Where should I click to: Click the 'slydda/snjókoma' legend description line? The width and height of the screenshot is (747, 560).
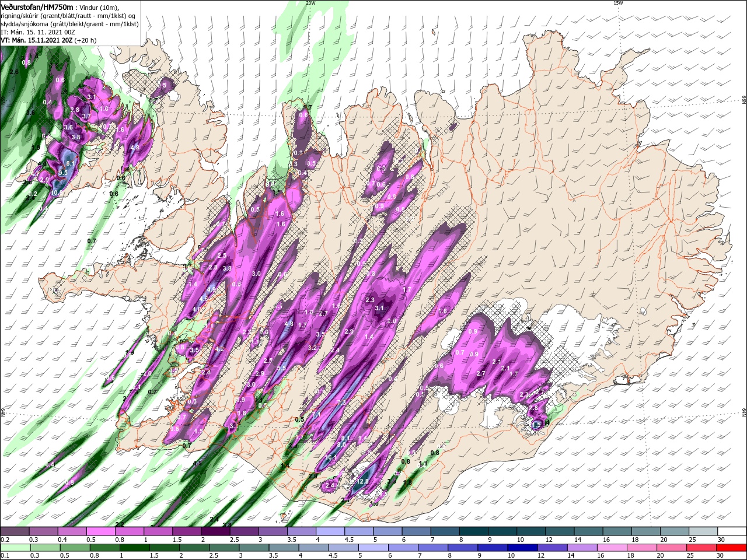coord(69,24)
